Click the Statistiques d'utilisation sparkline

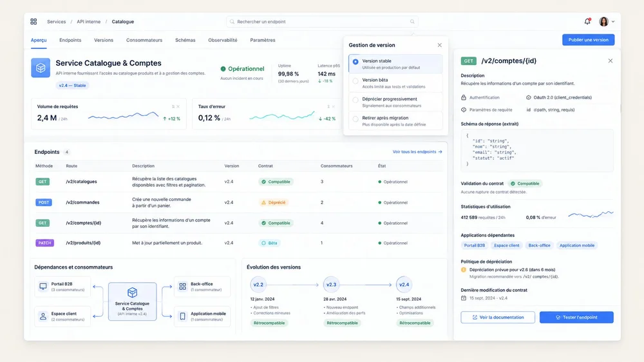[591, 214]
